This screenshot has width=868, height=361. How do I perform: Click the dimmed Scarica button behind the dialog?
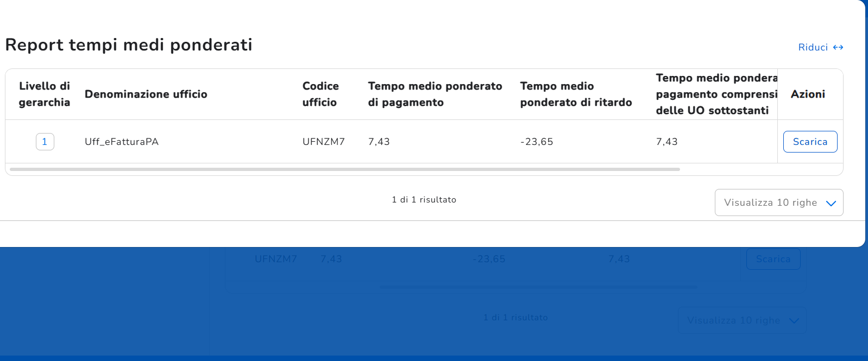click(773, 259)
